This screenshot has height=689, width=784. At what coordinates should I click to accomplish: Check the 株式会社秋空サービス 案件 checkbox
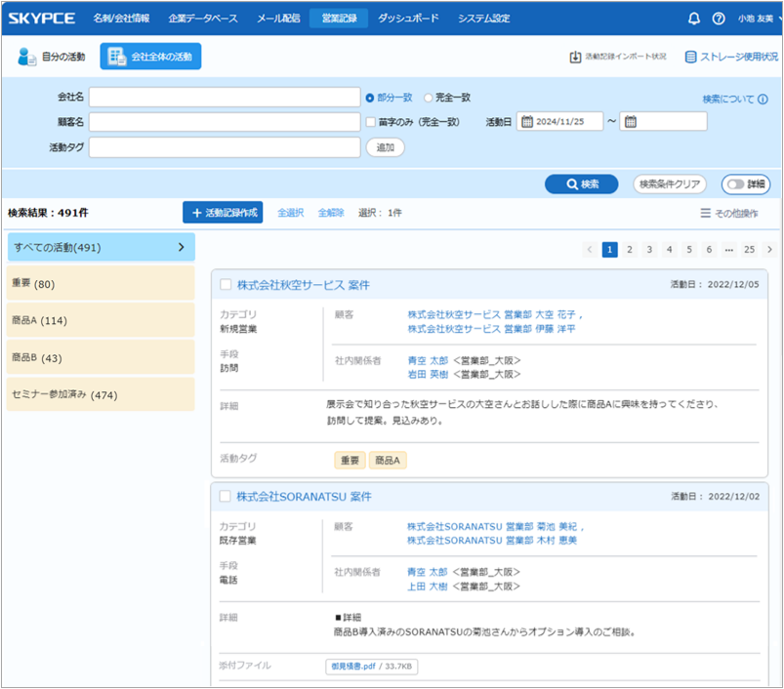pyautogui.click(x=226, y=285)
